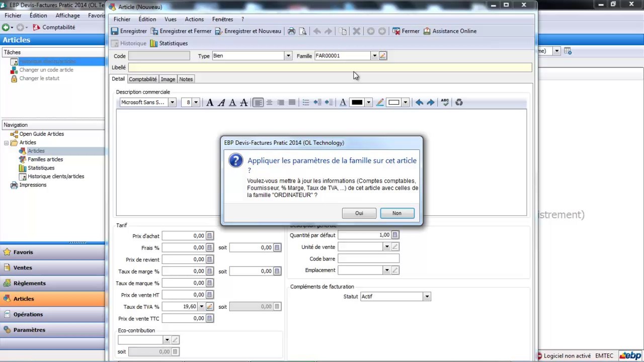This screenshot has height=362, width=644.
Task: Click the redo arrow in description toolbar
Action: pos(431,103)
